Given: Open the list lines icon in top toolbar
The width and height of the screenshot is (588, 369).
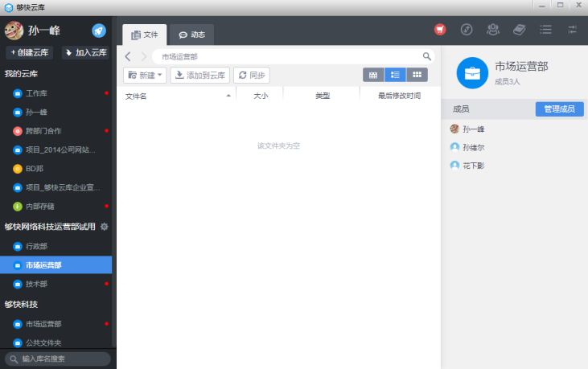Looking at the screenshot, I should tap(545, 30).
